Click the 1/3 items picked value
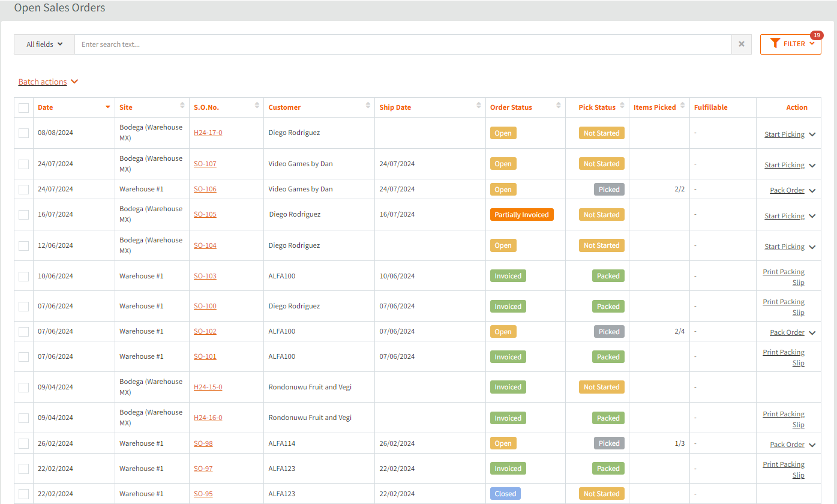The height and width of the screenshot is (504, 837). (679, 443)
